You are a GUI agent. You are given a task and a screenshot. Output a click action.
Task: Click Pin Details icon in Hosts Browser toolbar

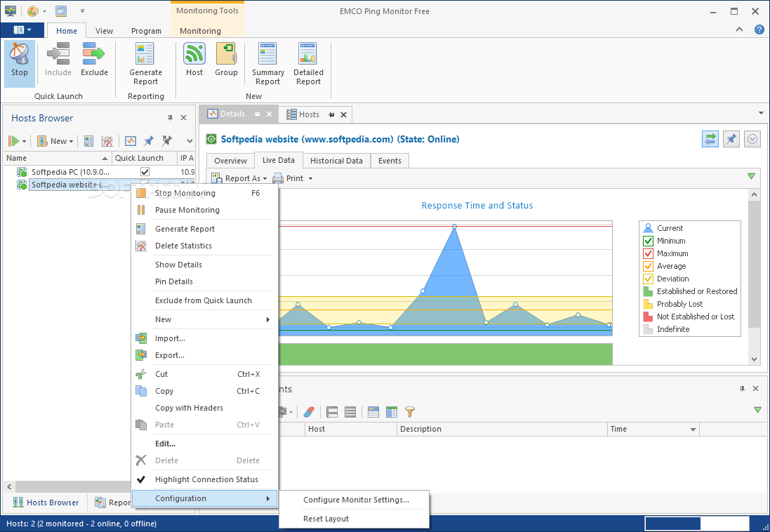point(149,141)
